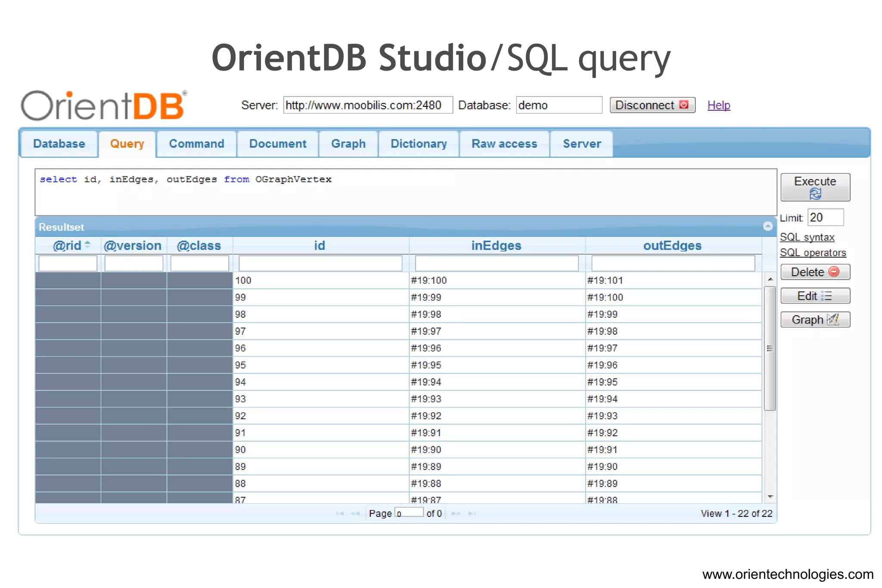Open the SQL syntax link

click(x=807, y=237)
